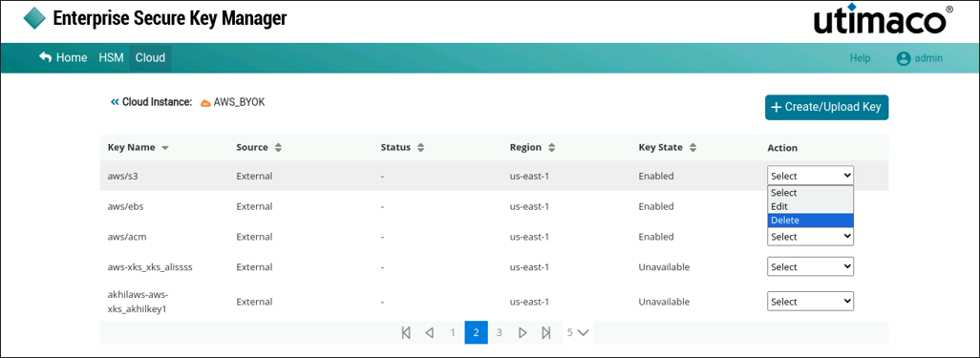This screenshot has height=358, width=980.
Task: Click the aws/ebs key name
Action: [126, 206]
